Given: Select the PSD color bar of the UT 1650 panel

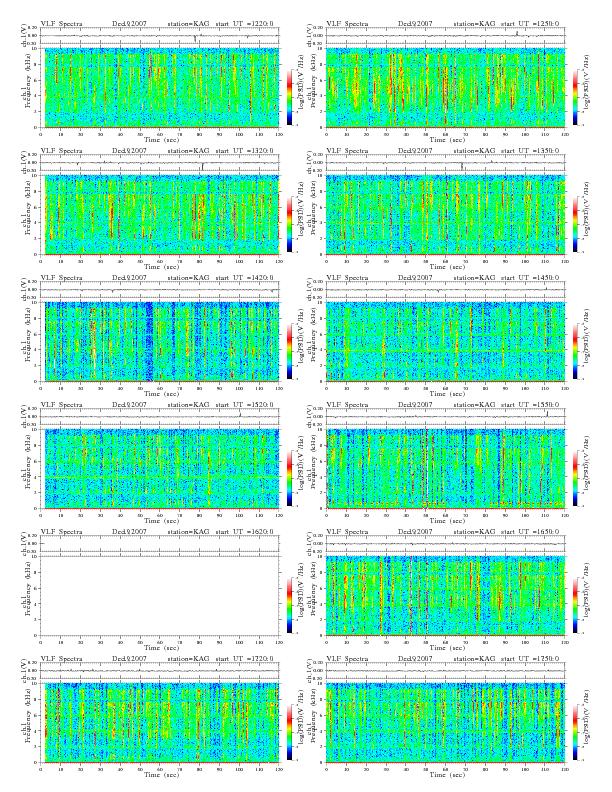Looking at the screenshot, I should [x=576, y=606].
